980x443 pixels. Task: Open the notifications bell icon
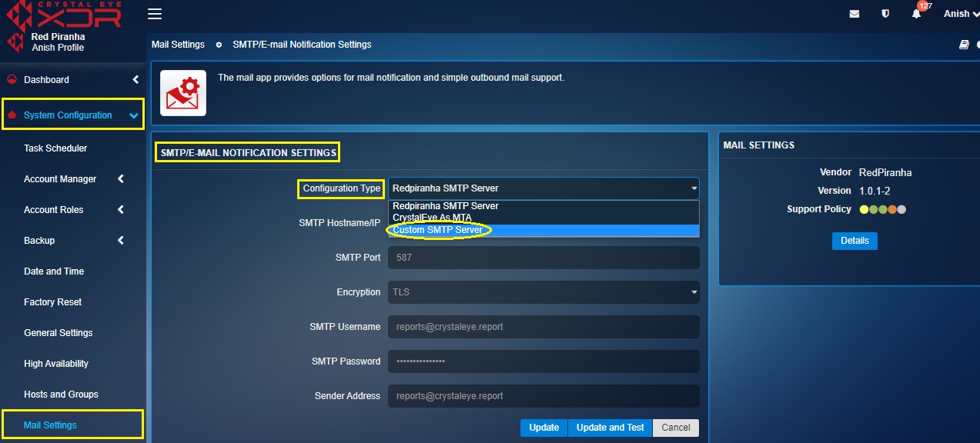[916, 14]
